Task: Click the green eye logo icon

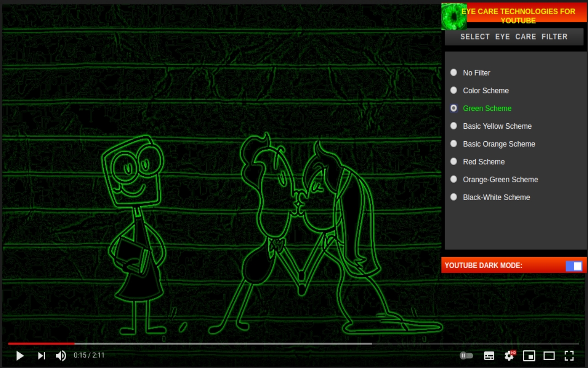Action: (x=454, y=17)
